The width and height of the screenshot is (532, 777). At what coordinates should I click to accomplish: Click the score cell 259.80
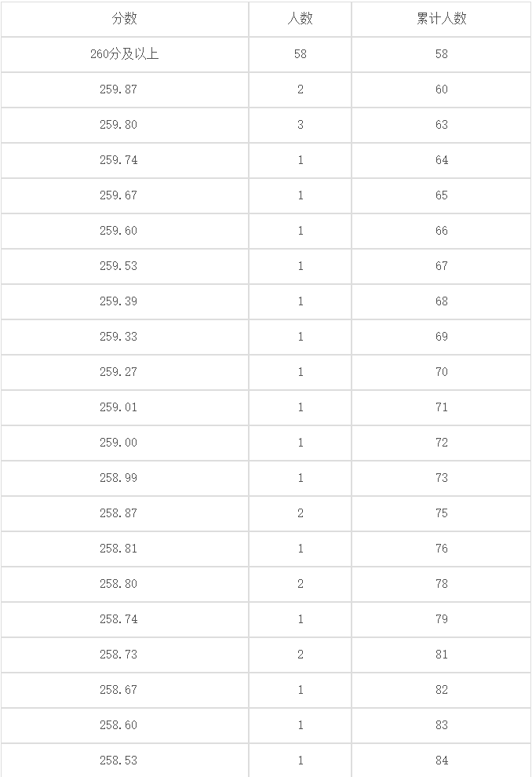[125, 124]
